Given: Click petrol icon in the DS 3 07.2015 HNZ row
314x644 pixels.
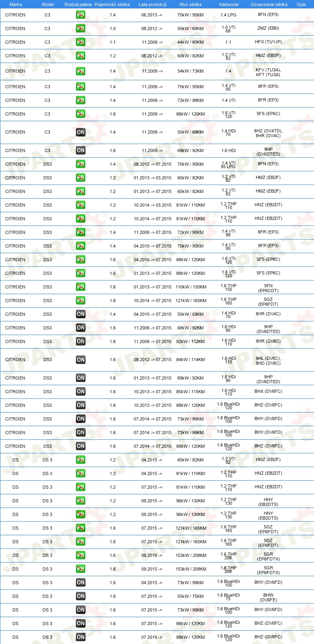Looking at the screenshot, I should pyautogui.click(x=81, y=487).
